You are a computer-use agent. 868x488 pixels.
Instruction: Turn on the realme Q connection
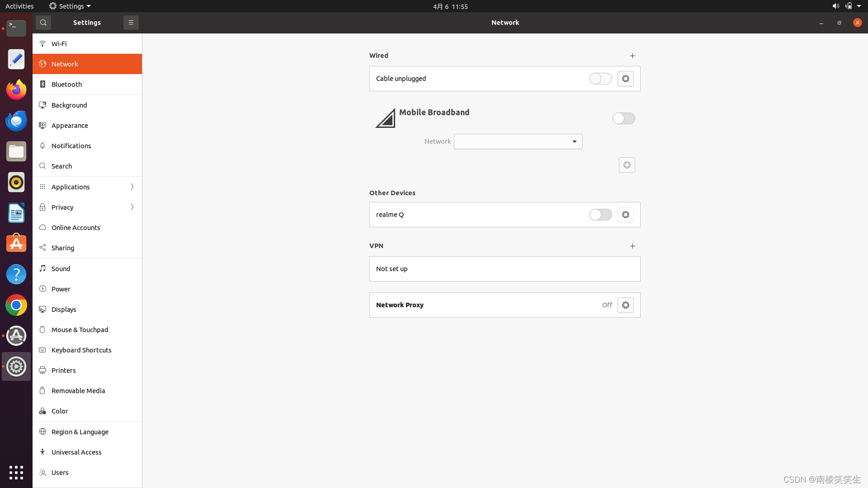pyautogui.click(x=600, y=215)
